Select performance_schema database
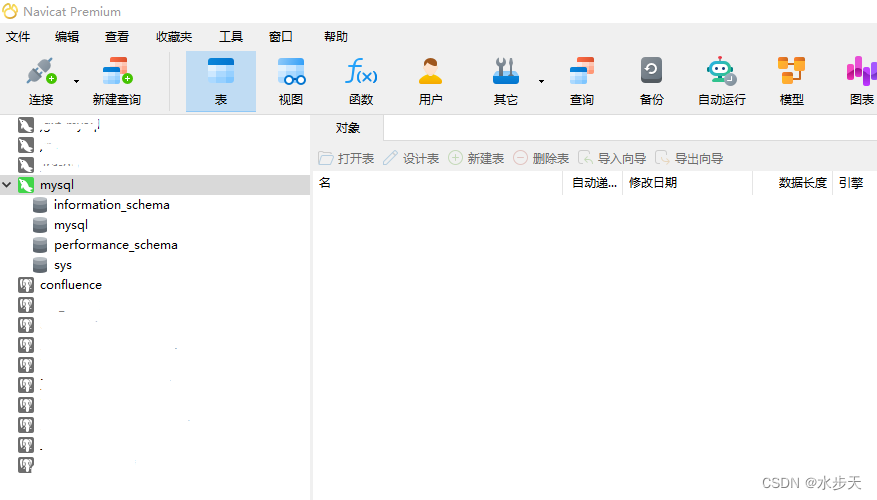 tap(116, 246)
